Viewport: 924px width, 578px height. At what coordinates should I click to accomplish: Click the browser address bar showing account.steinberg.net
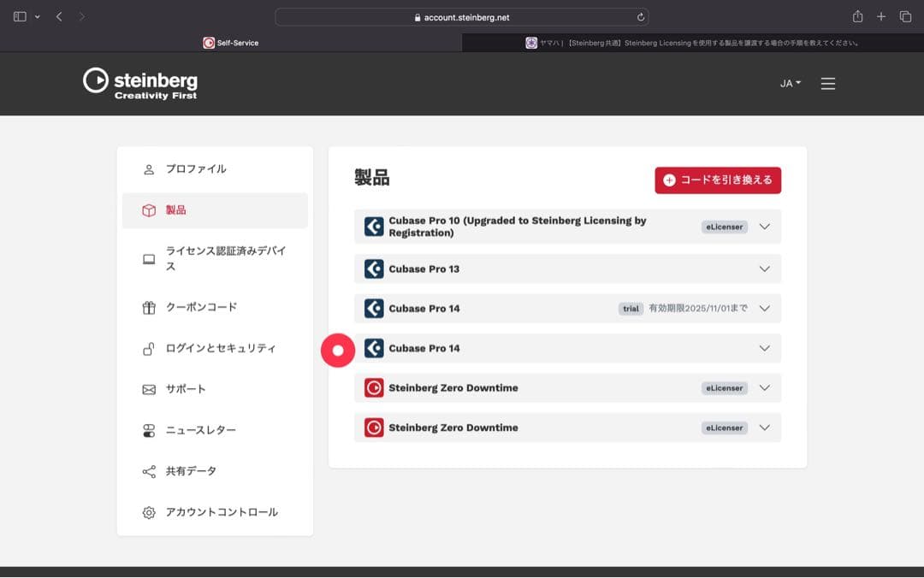point(462,15)
